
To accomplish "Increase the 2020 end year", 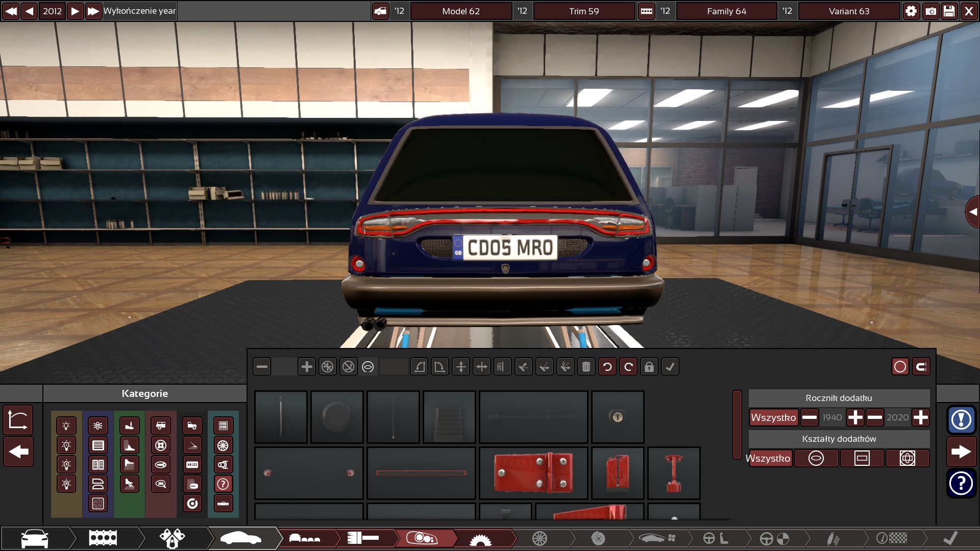I will [920, 417].
